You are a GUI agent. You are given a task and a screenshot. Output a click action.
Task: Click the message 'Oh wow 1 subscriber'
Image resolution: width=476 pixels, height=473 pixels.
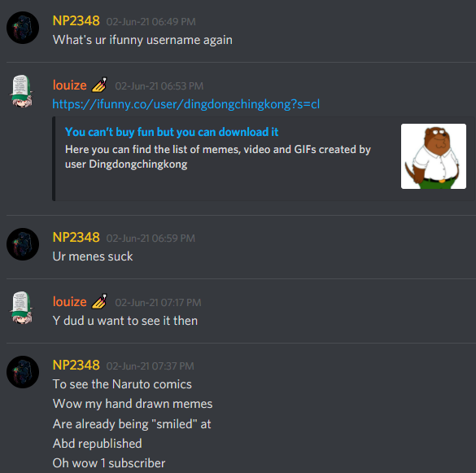pyautogui.click(x=109, y=463)
